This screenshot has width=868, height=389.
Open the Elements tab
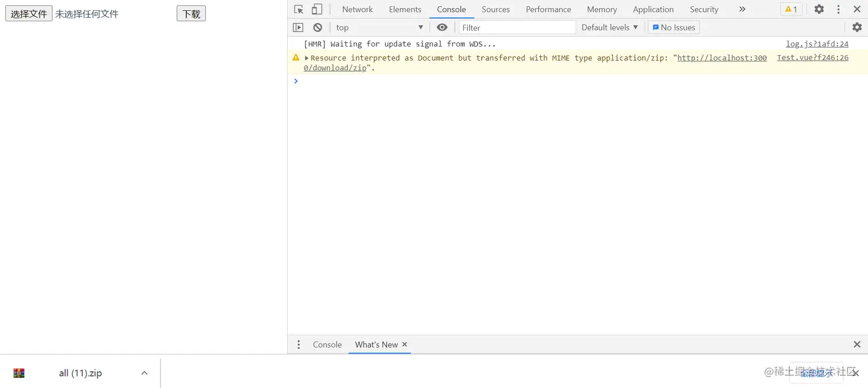pyautogui.click(x=405, y=9)
